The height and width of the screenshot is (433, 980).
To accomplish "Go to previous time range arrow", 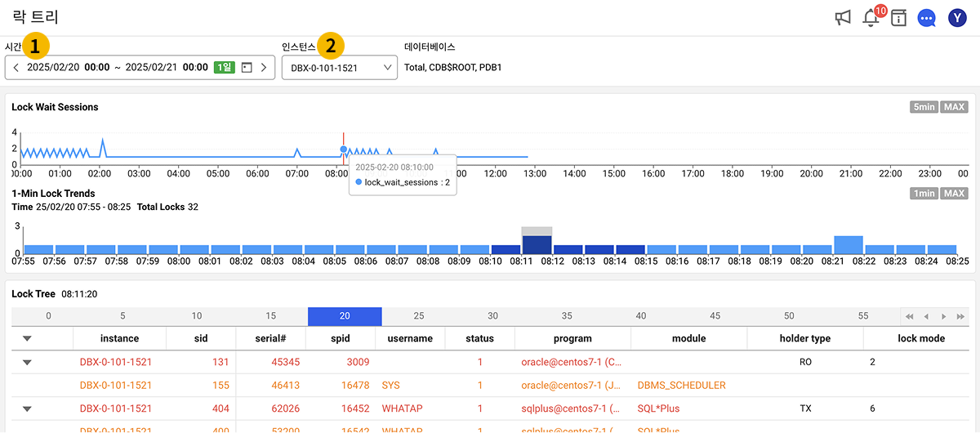I will 16,68.
